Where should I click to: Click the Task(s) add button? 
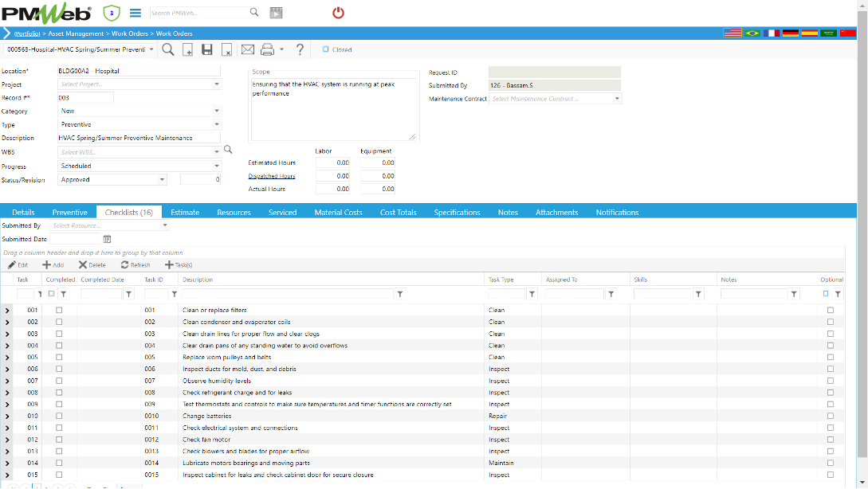[179, 265]
